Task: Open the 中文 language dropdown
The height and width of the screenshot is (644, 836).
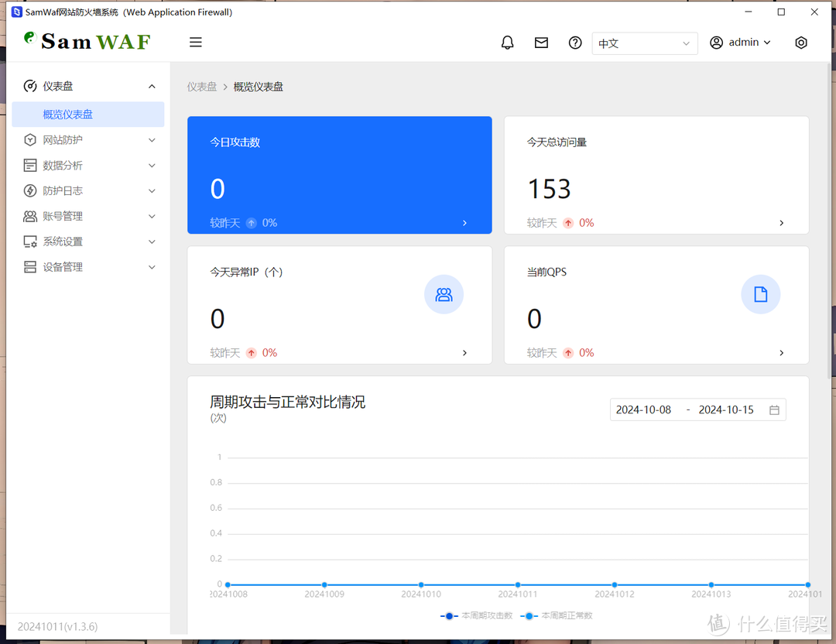Action: 645,43
